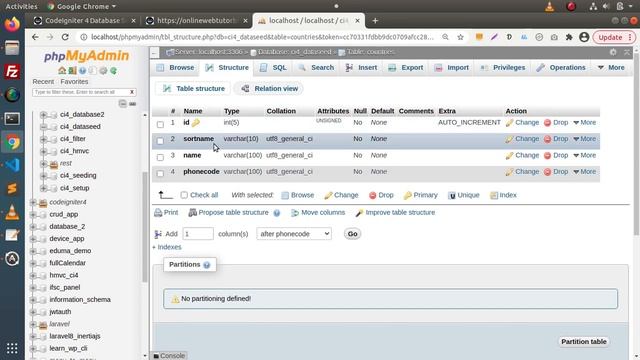Open navigation panel settings gear icon
Image resolution: width=640 pixels, height=360 pixels.
point(103,71)
